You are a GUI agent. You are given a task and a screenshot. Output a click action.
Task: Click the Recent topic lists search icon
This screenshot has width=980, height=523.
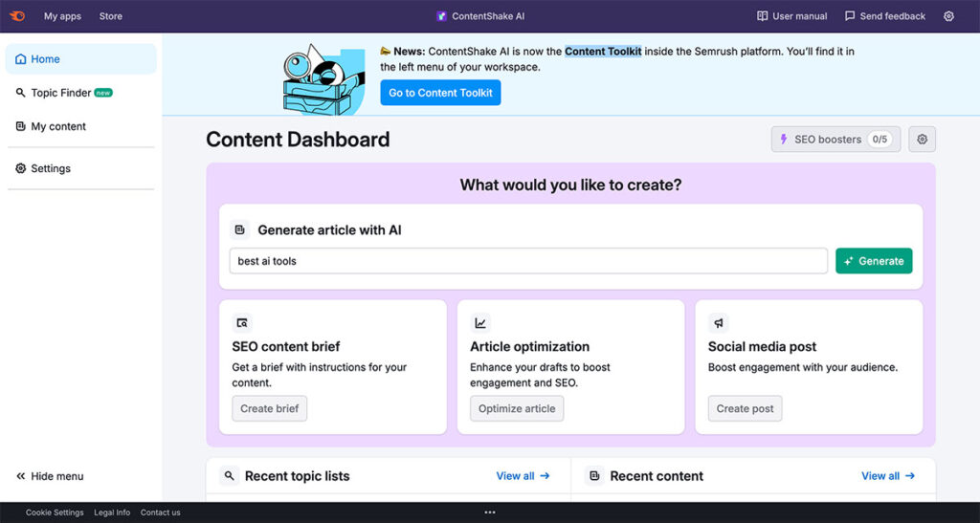(230, 476)
